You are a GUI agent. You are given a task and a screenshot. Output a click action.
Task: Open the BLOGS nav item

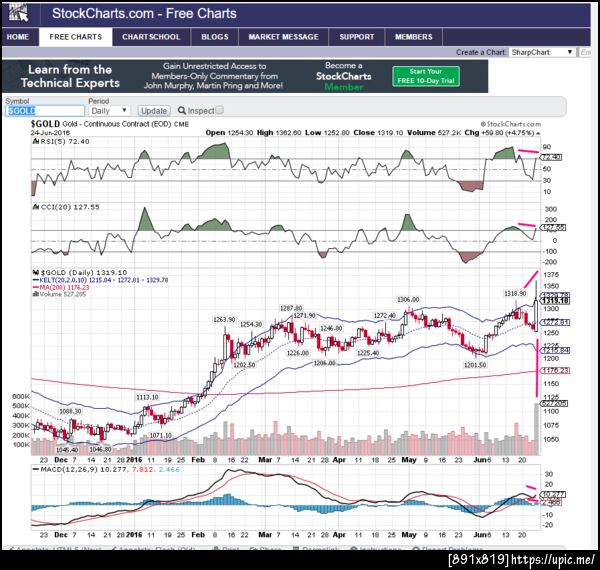click(x=215, y=37)
